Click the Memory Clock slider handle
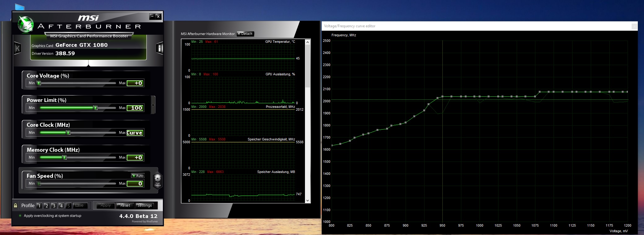Screen dimensions: 644x235 (x=64, y=157)
